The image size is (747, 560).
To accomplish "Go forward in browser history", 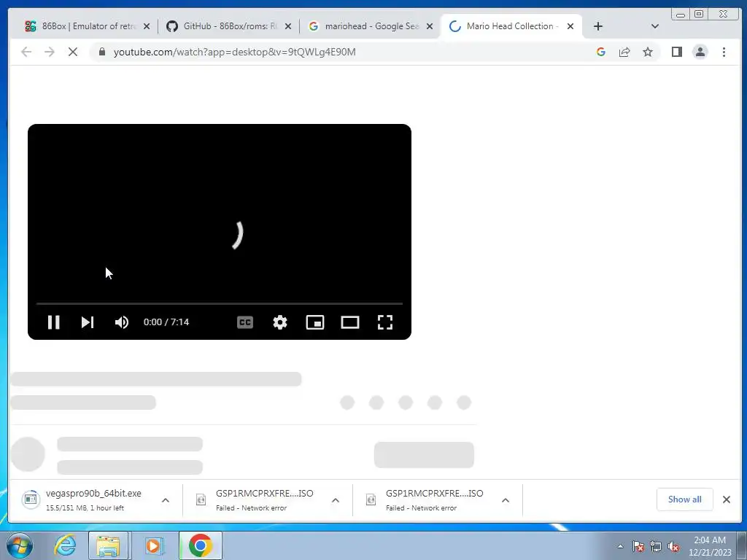I will point(50,52).
